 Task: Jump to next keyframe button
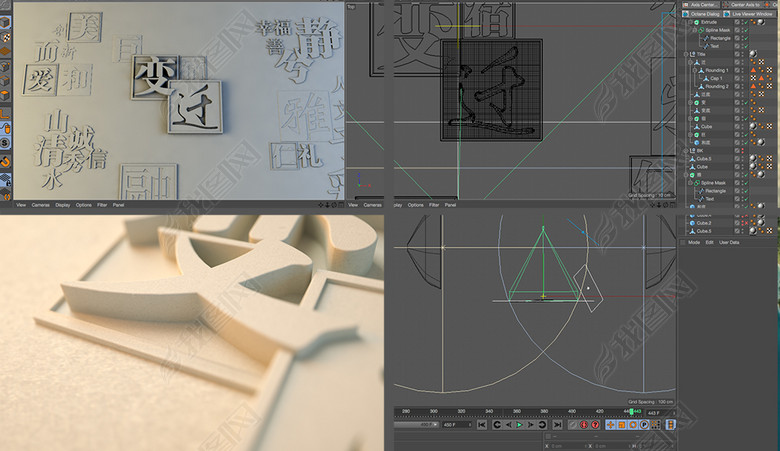tap(542, 425)
